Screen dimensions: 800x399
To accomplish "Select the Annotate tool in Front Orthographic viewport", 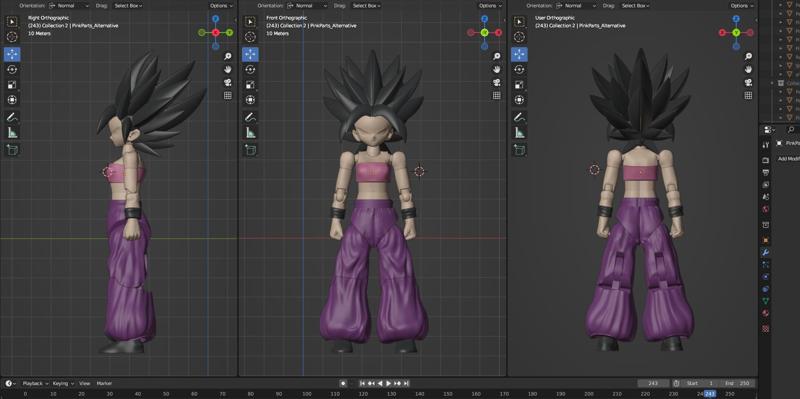I will click(x=251, y=117).
